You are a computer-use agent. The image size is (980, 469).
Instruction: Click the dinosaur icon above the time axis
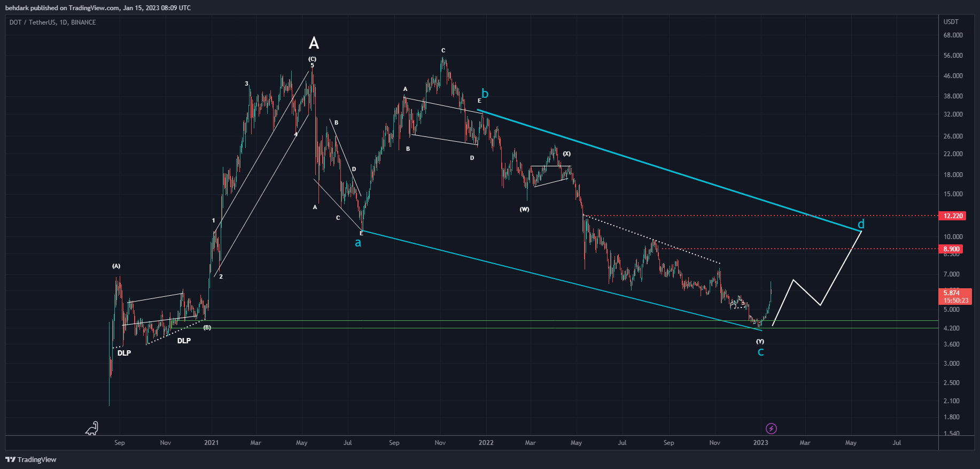point(92,428)
